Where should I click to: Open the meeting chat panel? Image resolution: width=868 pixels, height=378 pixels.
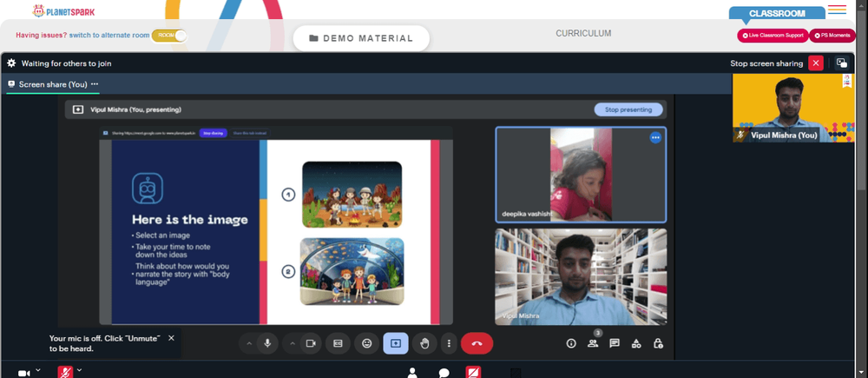coord(615,343)
